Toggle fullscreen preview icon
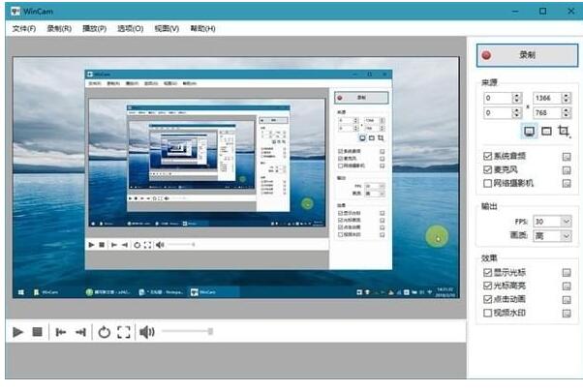Screen dimensions: 583x392 point(123,332)
